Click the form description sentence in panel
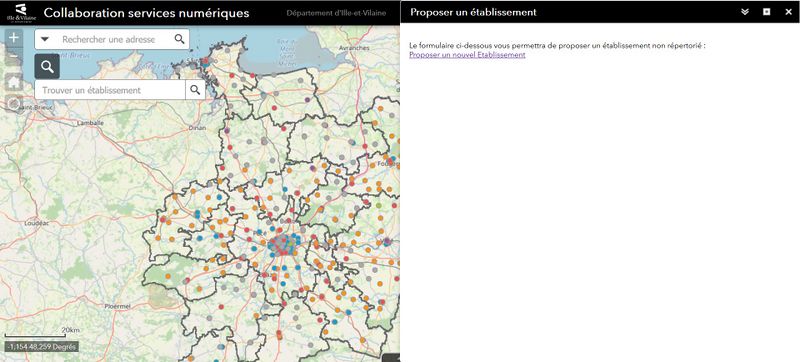Viewport: 800px width, 362px height. coord(557,46)
